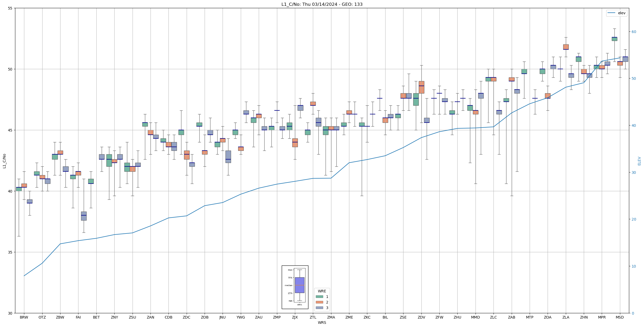
Task: Click the FAI station tick label
Action: pyautogui.click(x=78, y=317)
